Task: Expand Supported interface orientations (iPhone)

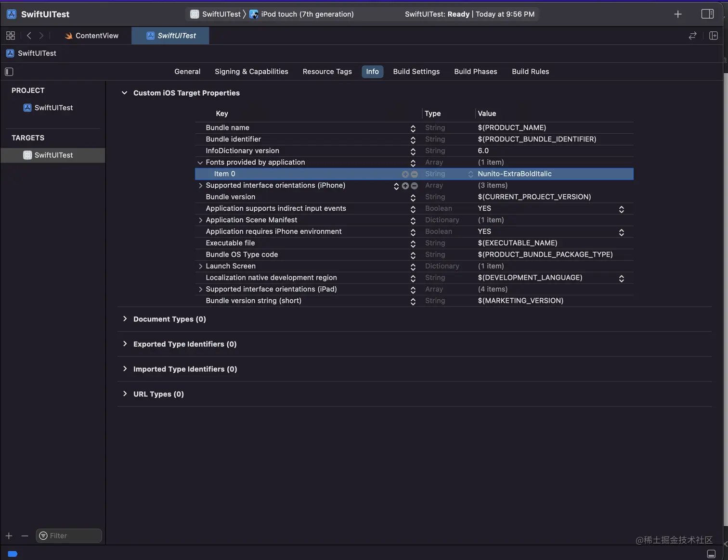Action: pyautogui.click(x=200, y=186)
